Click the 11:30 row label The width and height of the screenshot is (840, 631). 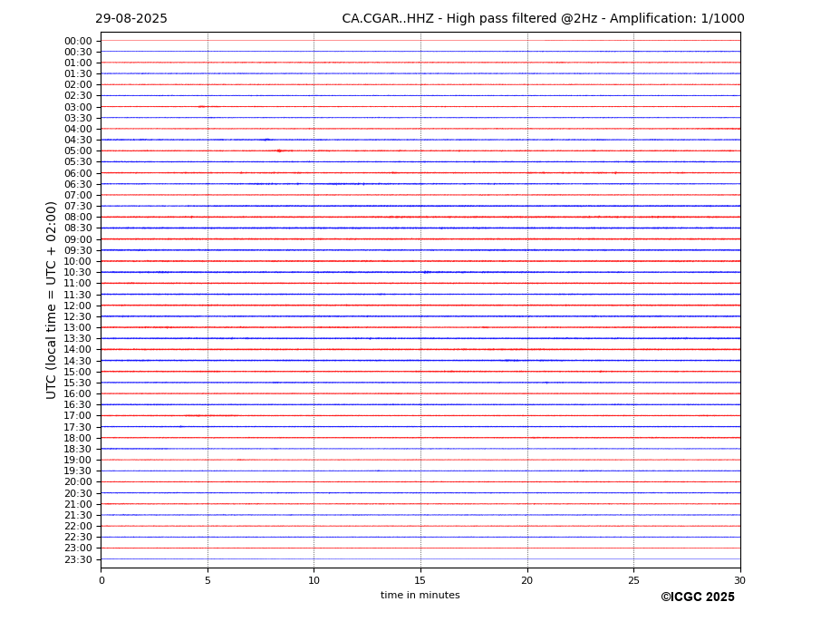78,295
